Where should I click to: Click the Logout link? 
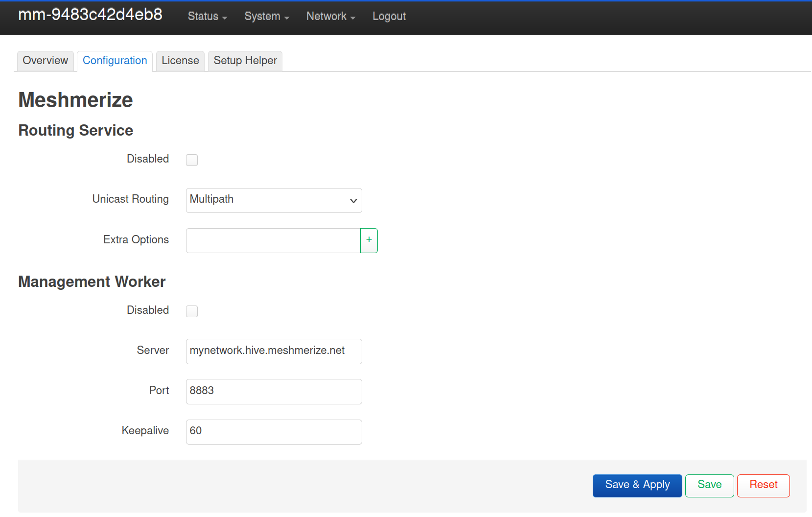[x=389, y=16]
